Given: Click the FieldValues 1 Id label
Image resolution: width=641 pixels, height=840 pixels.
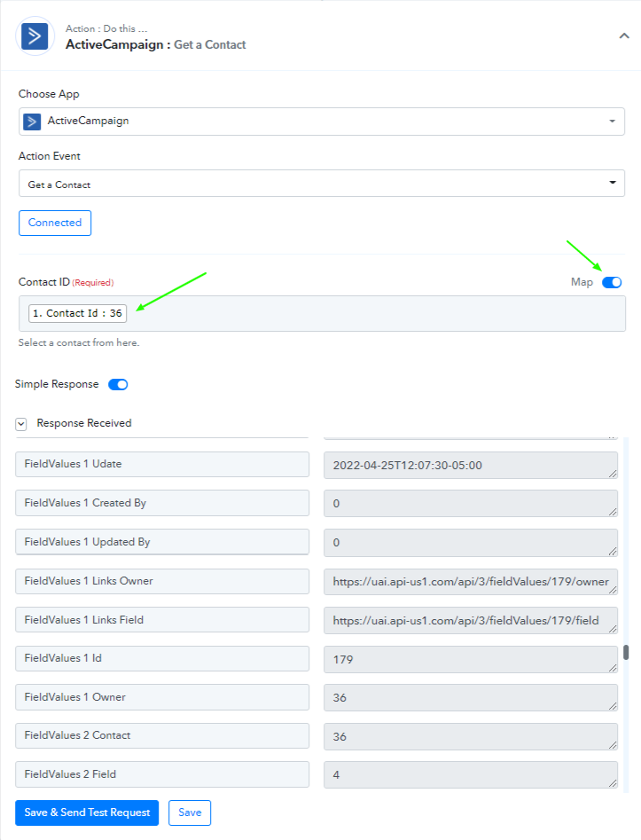Looking at the screenshot, I should [161, 658].
